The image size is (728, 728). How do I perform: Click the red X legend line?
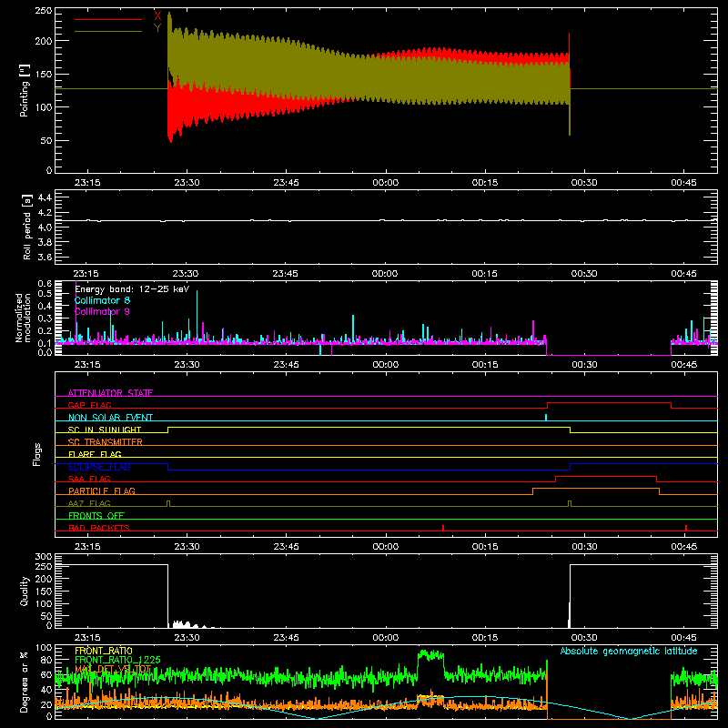coord(108,19)
